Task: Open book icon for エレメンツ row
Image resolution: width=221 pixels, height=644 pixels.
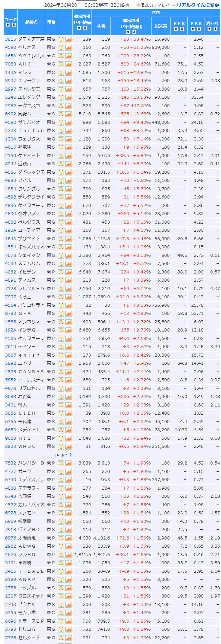Action: [x=61, y=97]
